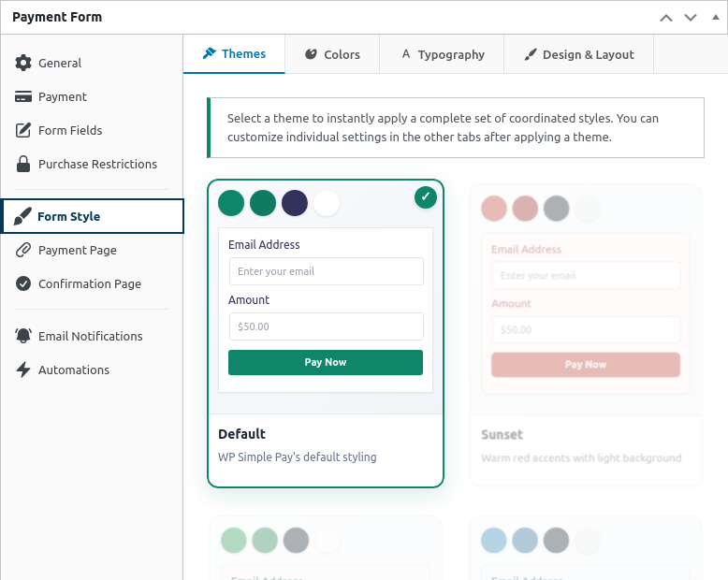Click the Form Fields edit icon

point(23,130)
